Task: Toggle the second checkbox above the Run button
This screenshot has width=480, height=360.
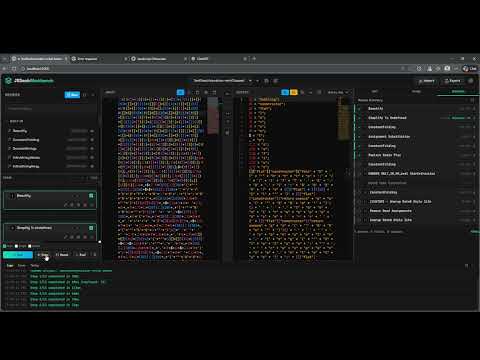Action: [x=16, y=246]
